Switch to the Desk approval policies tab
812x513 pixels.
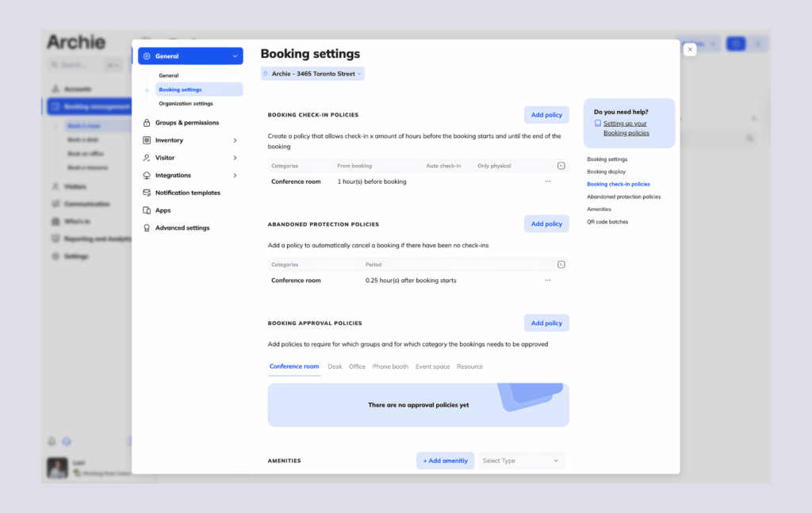(335, 366)
